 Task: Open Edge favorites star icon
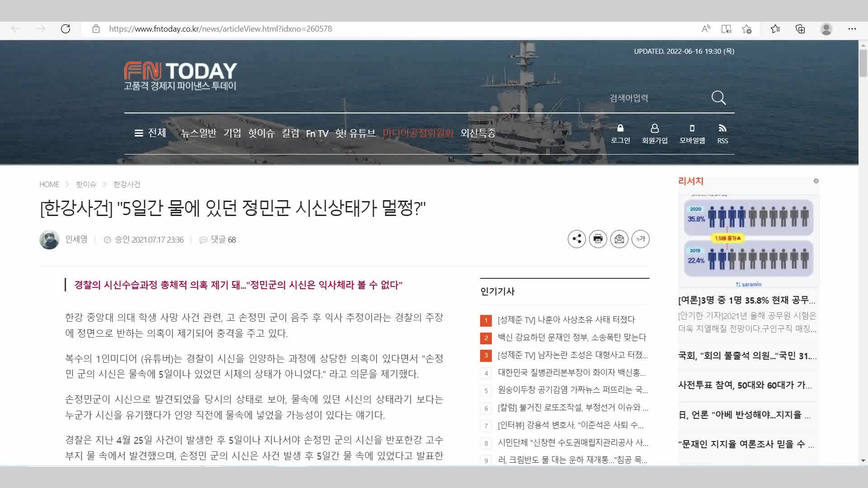pos(775,28)
